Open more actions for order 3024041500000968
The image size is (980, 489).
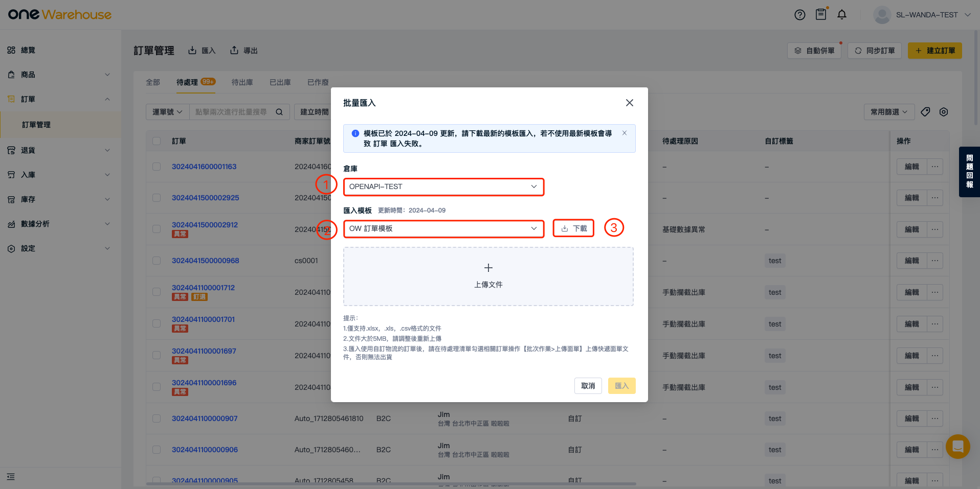click(x=935, y=261)
